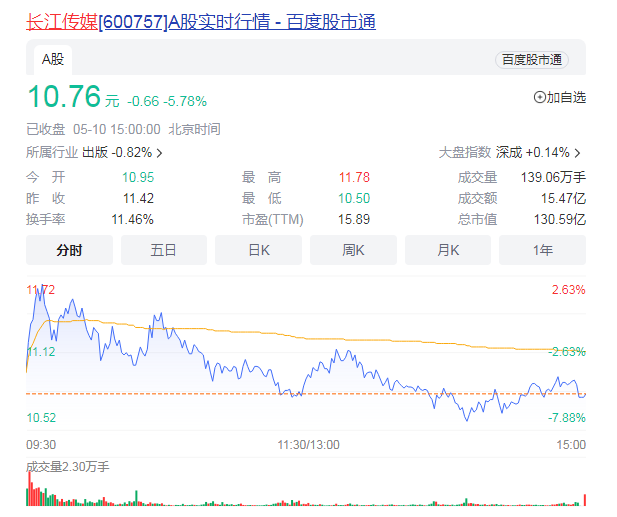Click the current price 10.76
This screenshot has height=517, width=617.
pos(64,98)
